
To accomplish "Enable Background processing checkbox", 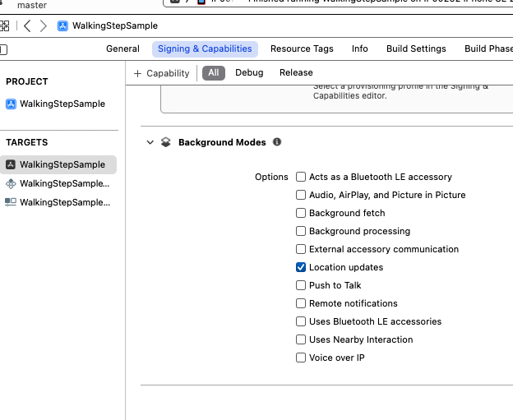I will 301,231.
